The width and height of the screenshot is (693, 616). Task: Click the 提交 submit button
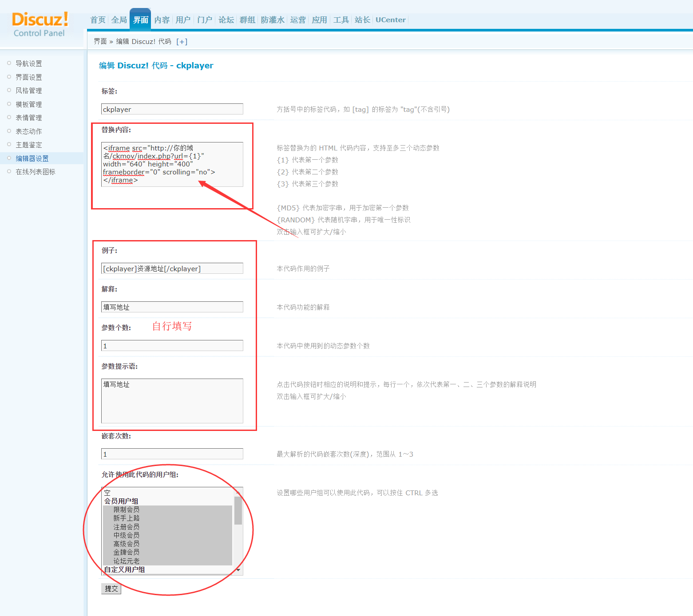(111, 588)
